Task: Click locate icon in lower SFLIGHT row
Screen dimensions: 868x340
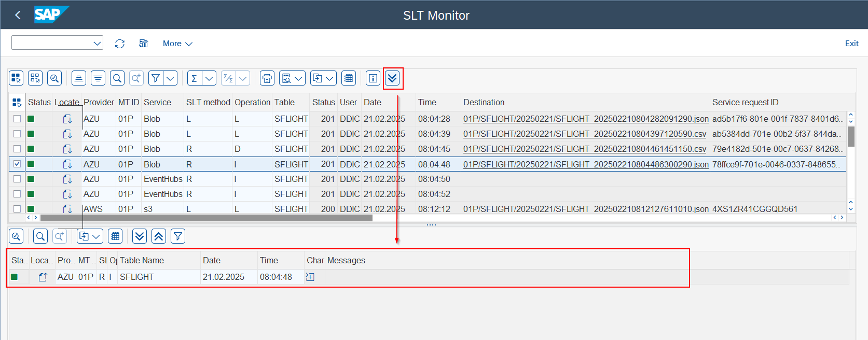Action: (43, 277)
